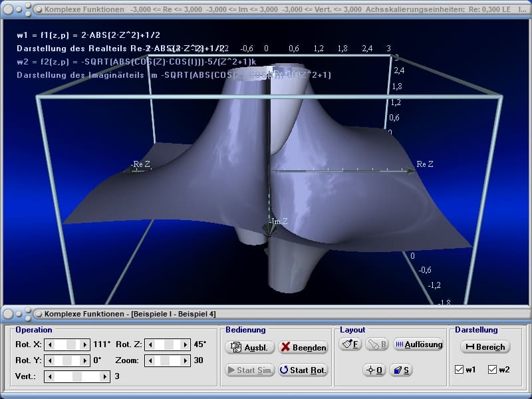The width and height of the screenshot is (532, 399).
Task: Open the Bereich range settings
Action: coord(485,346)
